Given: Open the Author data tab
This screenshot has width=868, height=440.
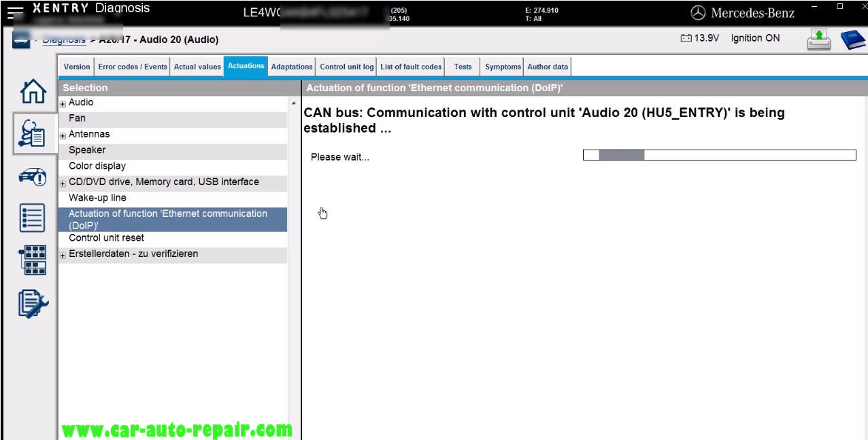Looking at the screenshot, I should 548,67.
